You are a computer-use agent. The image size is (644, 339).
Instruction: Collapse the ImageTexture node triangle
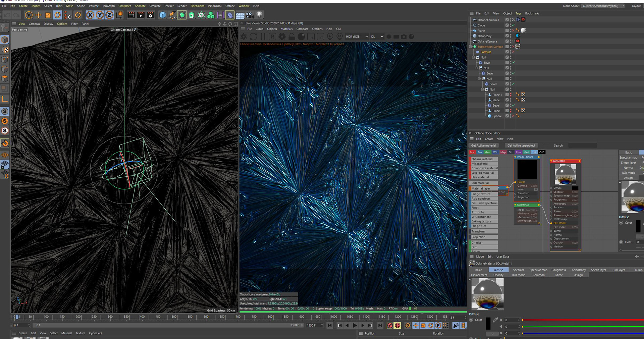(516, 157)
